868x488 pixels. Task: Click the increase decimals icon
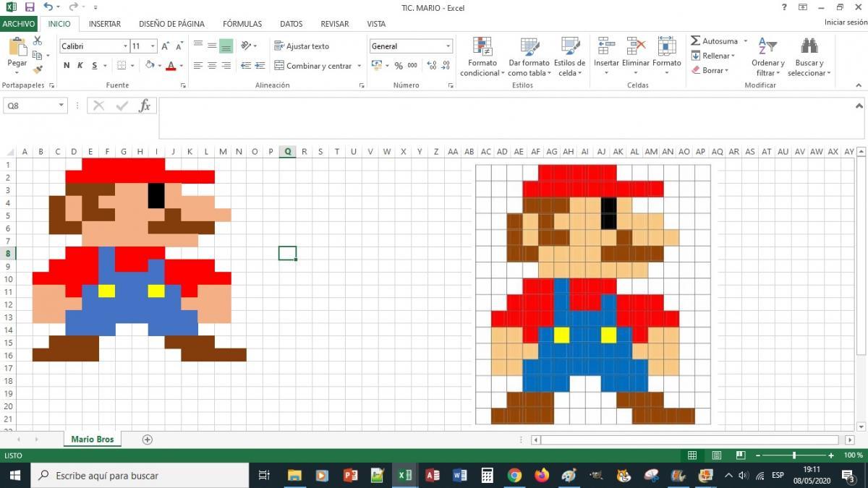pyautogui.click(x=432, y=65)
